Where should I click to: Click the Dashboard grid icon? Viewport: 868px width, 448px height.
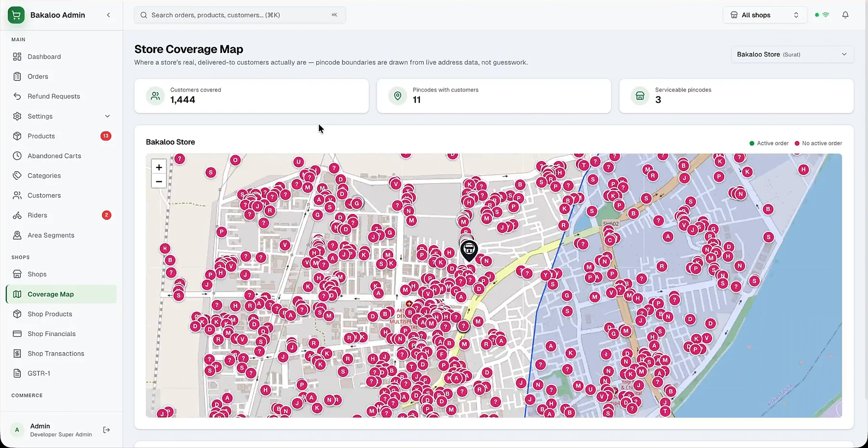point(17,56)
